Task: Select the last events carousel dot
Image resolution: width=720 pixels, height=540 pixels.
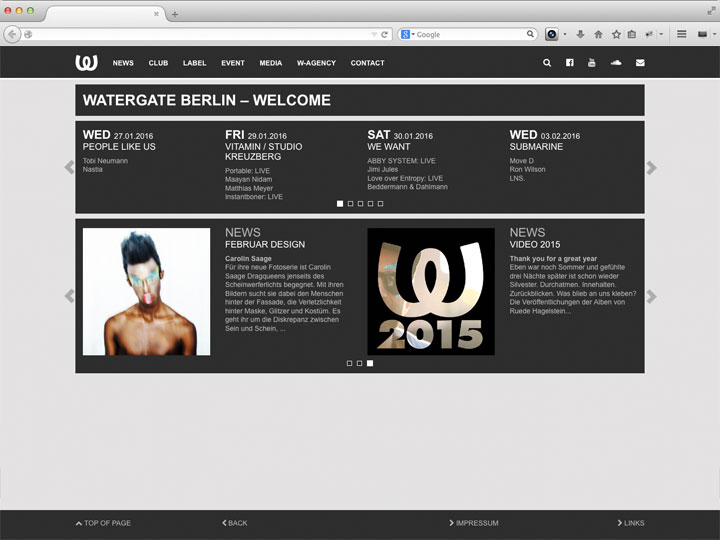Action: [x=380, y=203]
